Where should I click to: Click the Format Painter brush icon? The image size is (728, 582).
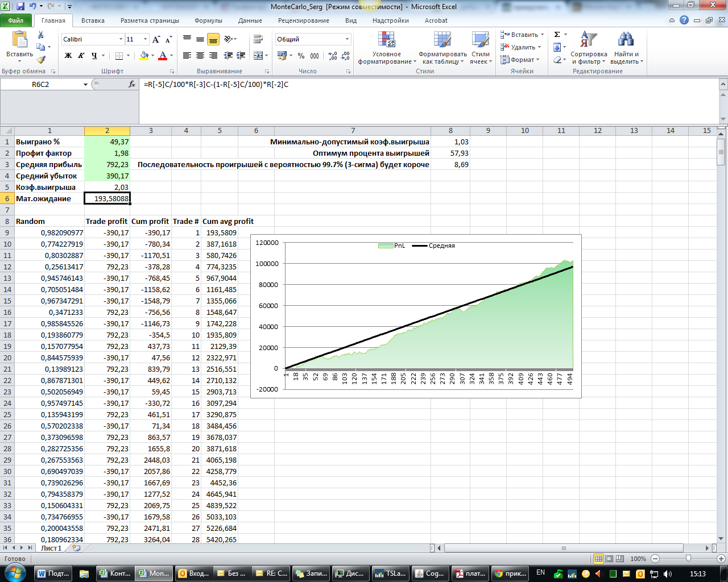[x=41, y=60]
